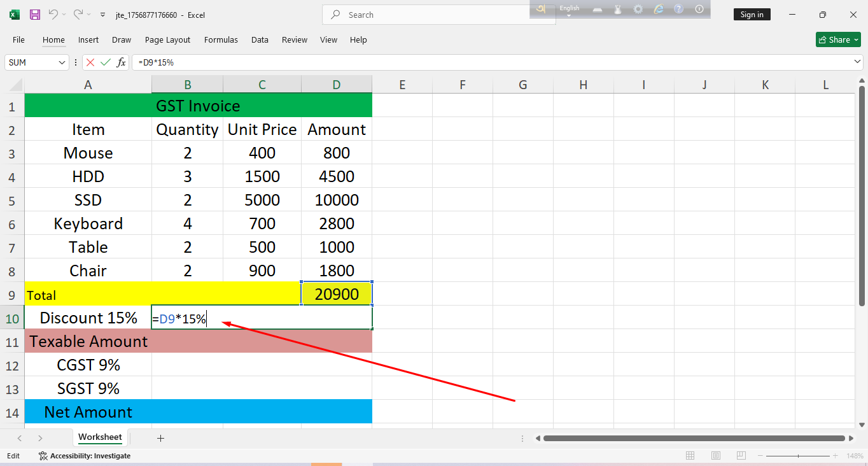Expand the formula bar with right chevron
The image size is (868, 466).
tap(857, 62)
